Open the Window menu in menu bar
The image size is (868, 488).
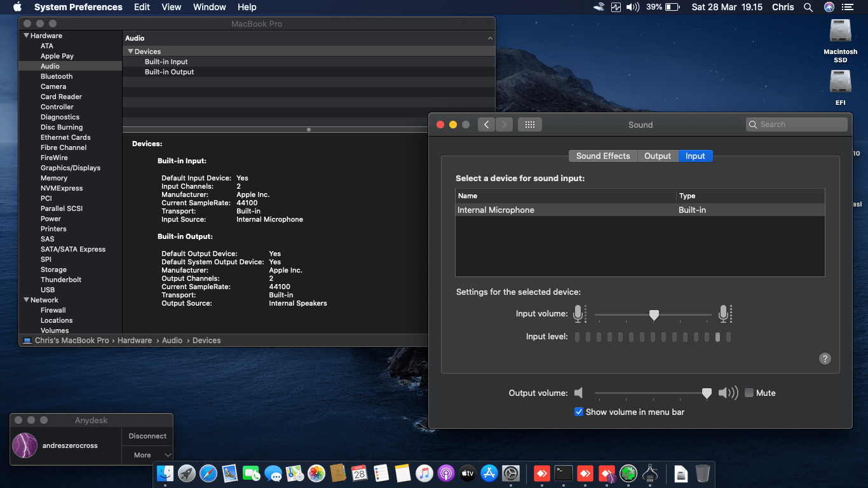point(209,7)
